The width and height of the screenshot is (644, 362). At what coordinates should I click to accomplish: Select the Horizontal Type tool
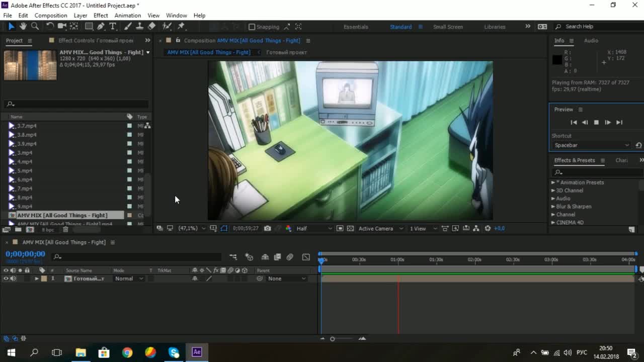tap(113, 26)
